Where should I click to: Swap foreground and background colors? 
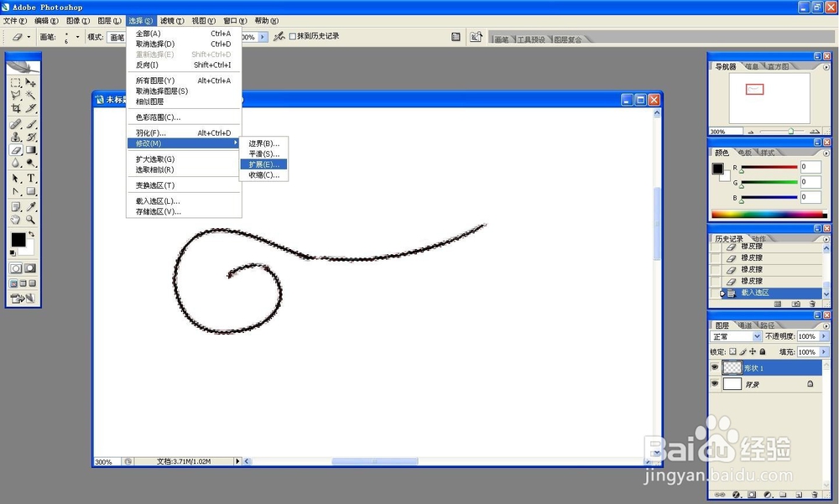pyautogui.click(x=32, y=234)
